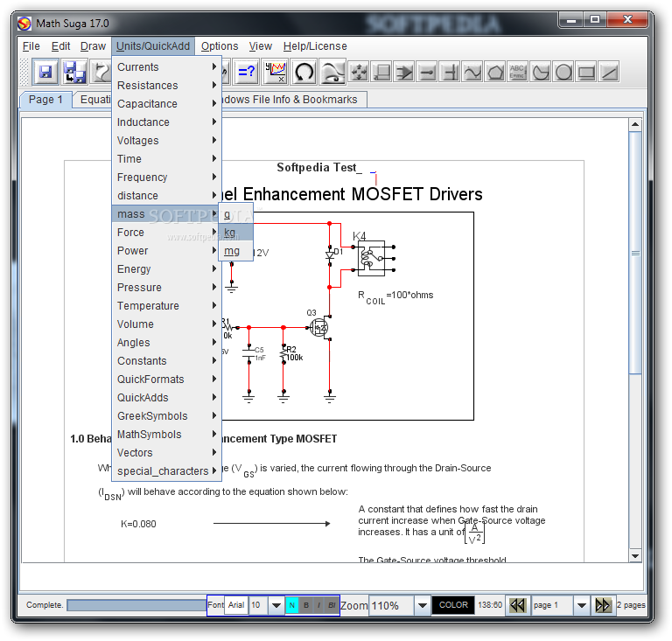
Task: Go to previous page with rewind icon
Action: pyautogui.click(x=517, y=605)
